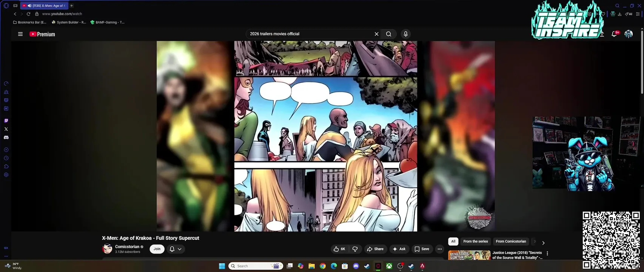Open X in the Opera sidebar
The height and width of the screenshot is (272, 644).
6,129
